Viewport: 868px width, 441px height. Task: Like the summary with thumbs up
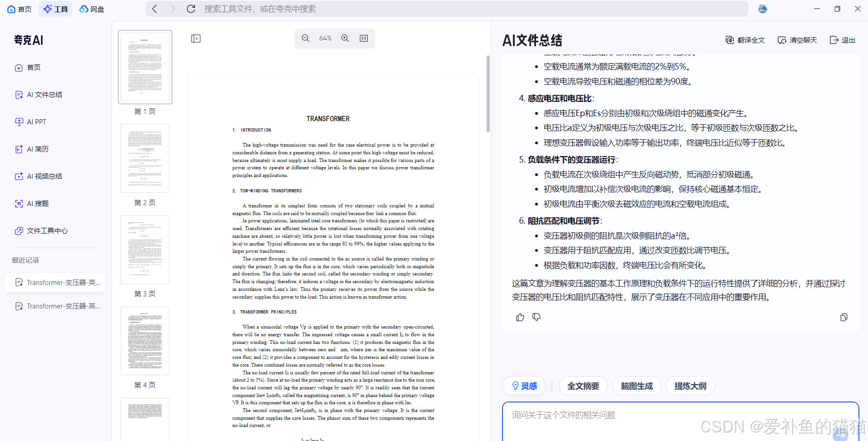pos(520,317)
